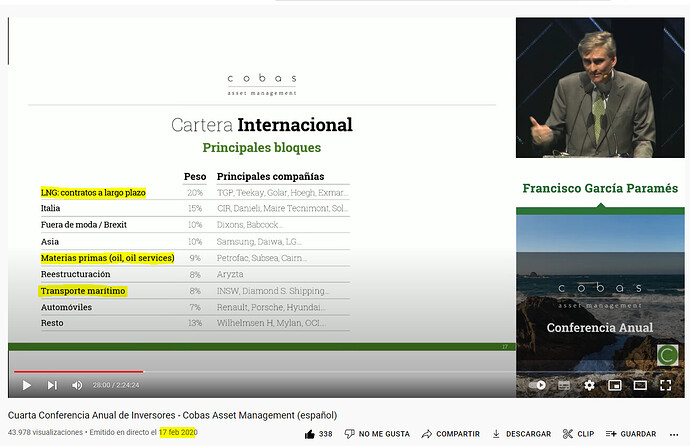The image size is (690, 446).
Task: Open more actions three-dot menu
Action: tap(674, 435)
